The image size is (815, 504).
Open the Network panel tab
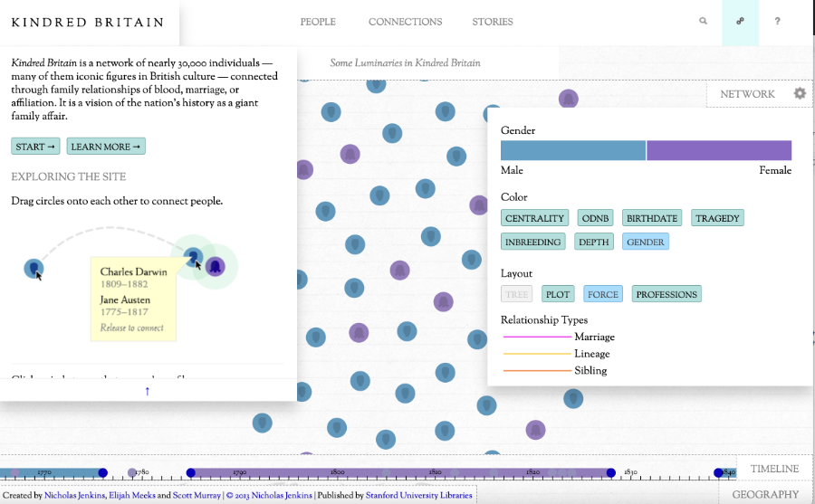point(747,94)
